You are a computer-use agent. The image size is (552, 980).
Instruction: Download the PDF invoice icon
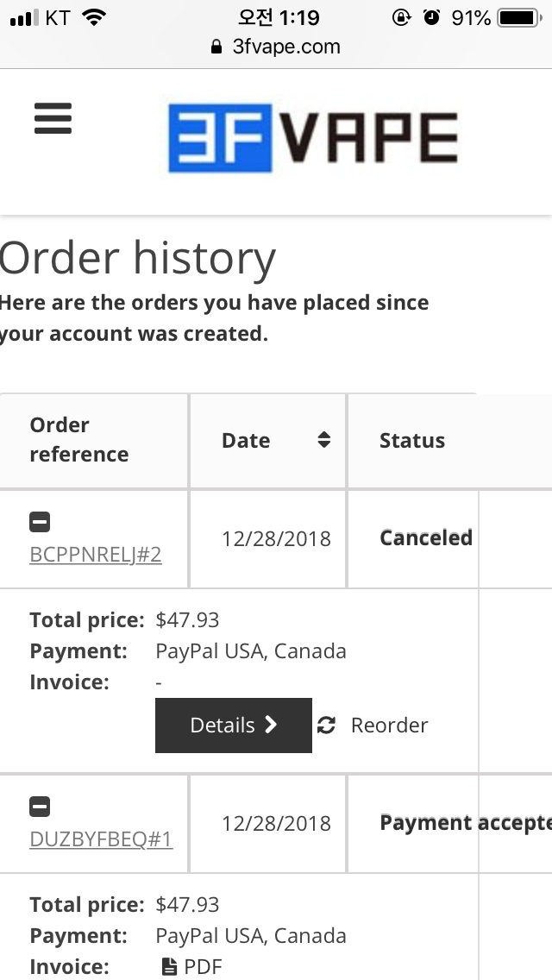169,966
